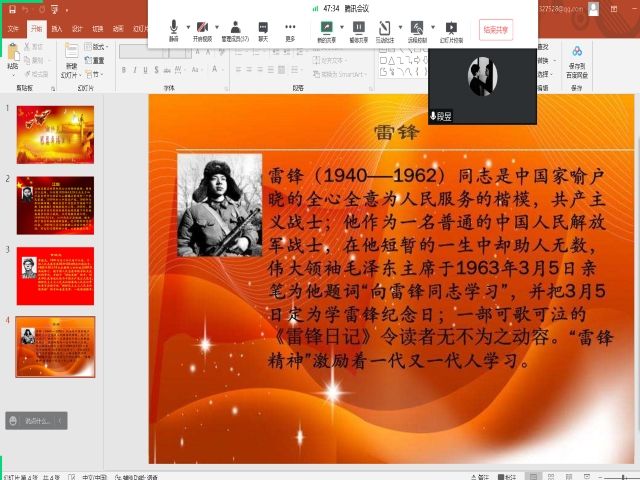
Task: Toggle Strikethrough formatting
Action: [167, 70]
